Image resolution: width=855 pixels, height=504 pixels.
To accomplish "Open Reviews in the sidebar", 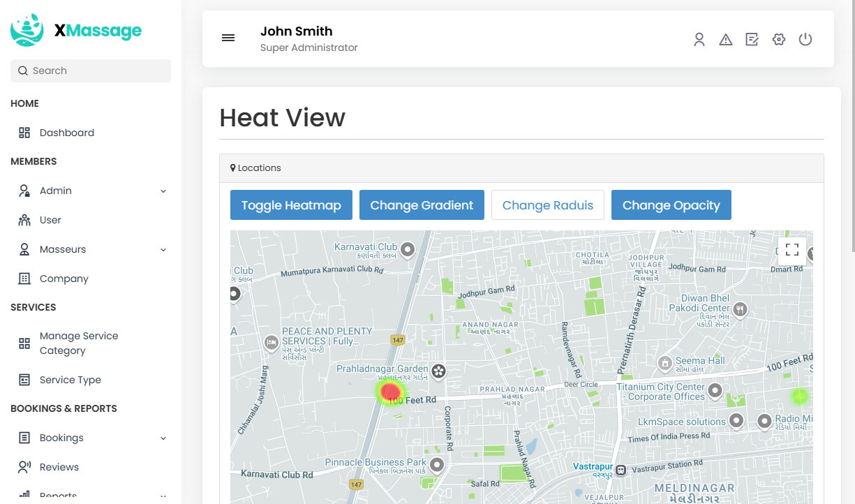I will click(59, 467).
